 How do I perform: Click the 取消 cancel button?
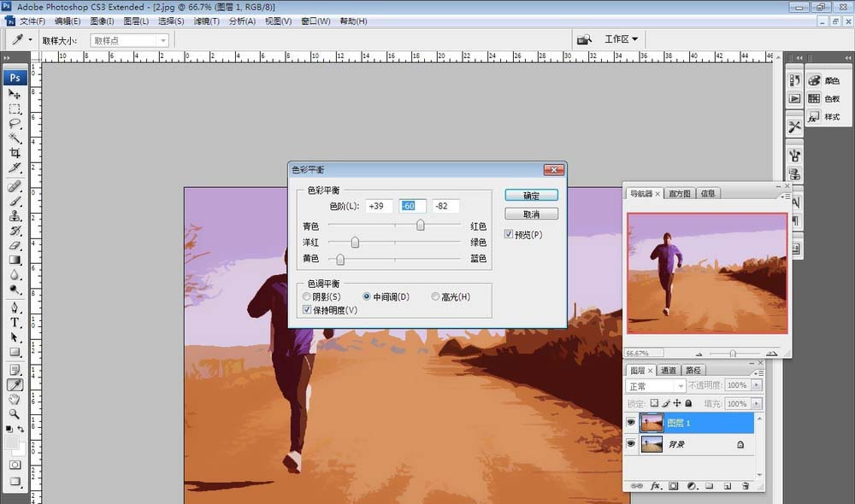531,214
